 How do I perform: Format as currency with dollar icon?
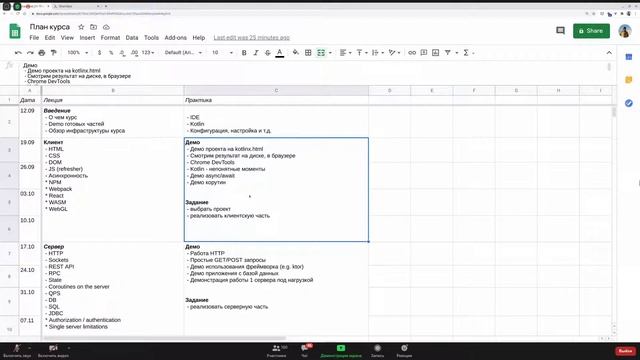click(x=99, y=53)
